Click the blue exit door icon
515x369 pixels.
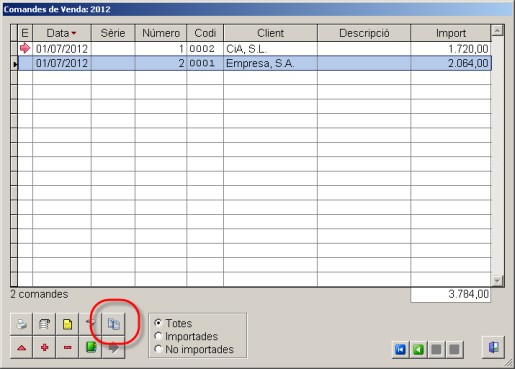point(494,347)
